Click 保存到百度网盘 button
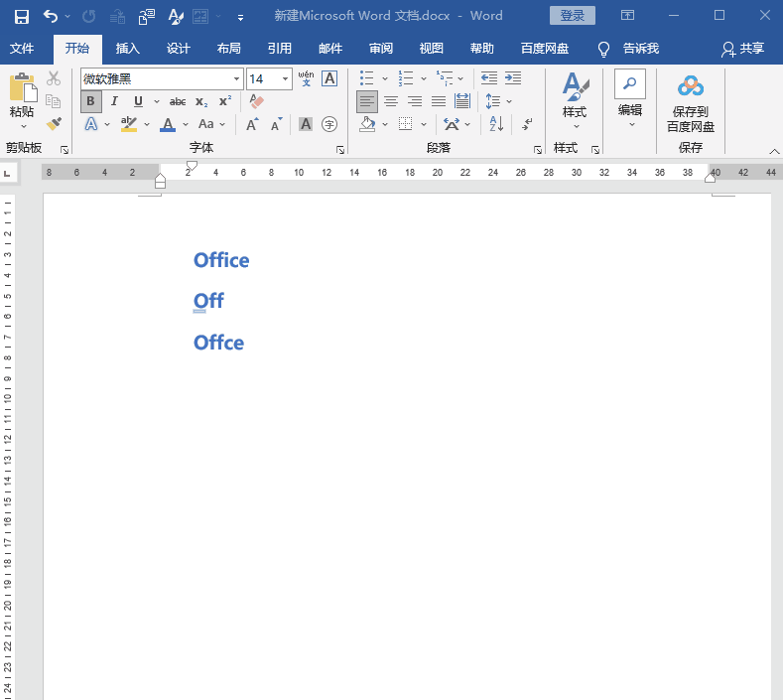 pos(691,104)
